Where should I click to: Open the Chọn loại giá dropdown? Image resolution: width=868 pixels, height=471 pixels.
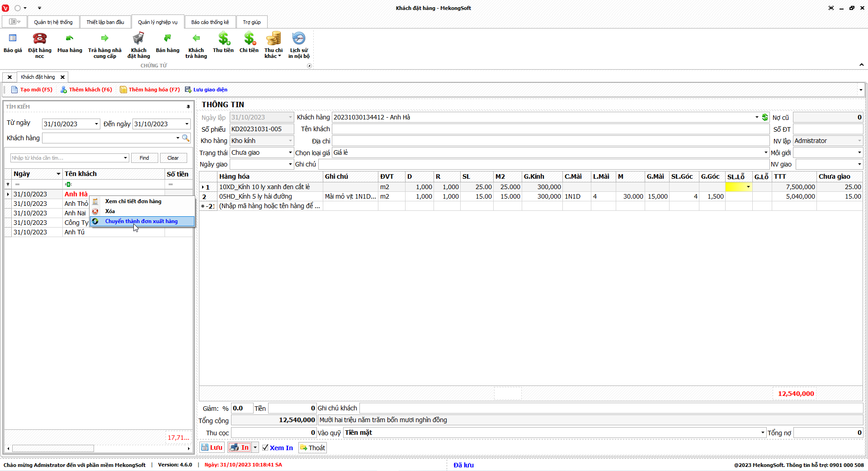(x=766, y=153)
